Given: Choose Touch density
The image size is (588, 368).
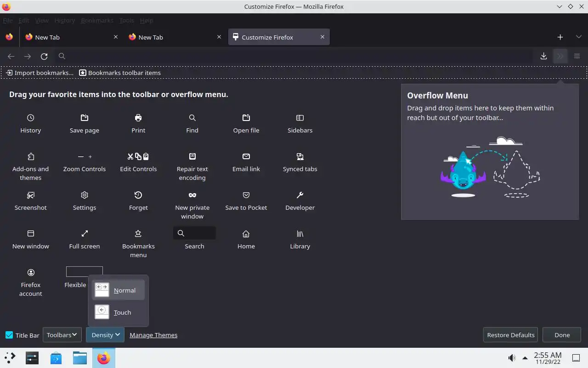Looking at the screenshot, I should [x=119, y=312].
